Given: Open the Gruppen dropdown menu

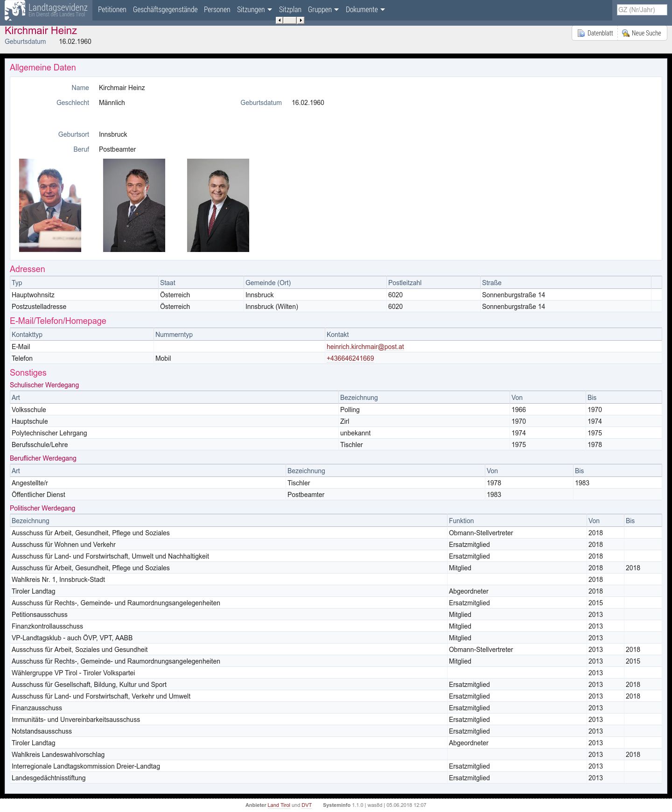Looking at the screenshot, I should pos(323,9).
